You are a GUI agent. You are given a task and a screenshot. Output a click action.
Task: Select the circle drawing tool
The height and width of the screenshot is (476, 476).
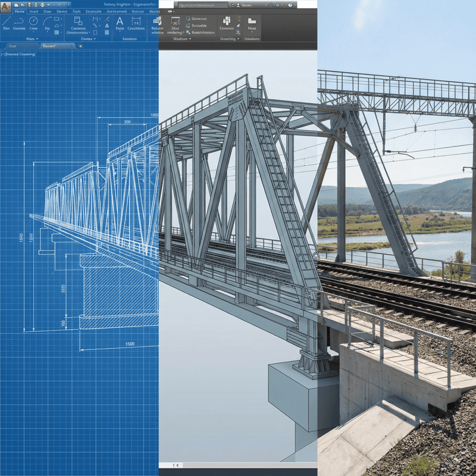tap(33, 24)
